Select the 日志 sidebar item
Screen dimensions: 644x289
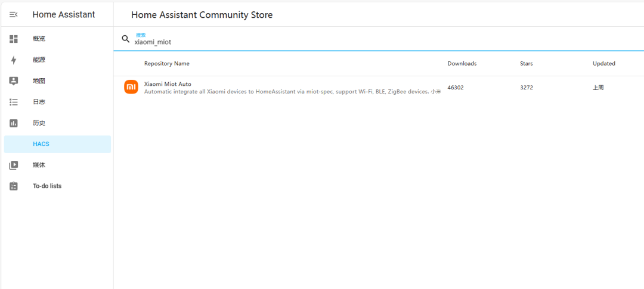tap(57, 102)
